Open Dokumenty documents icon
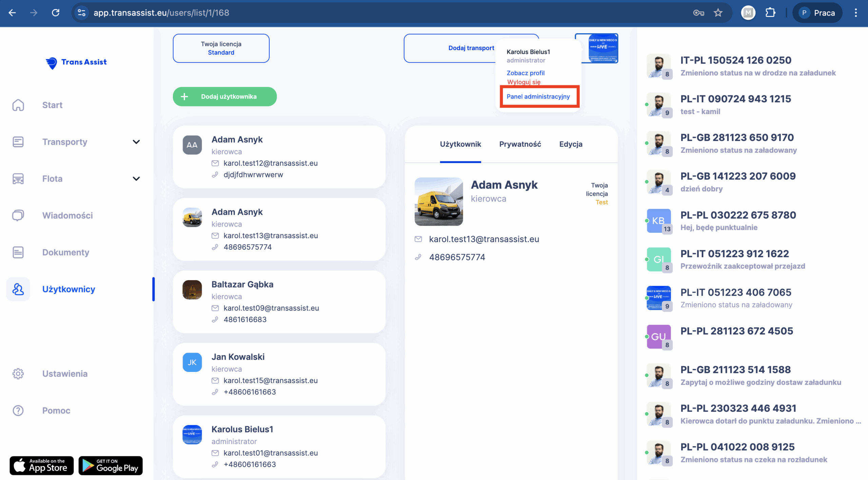Screen dimensions: 868x480 tap(18, 252)
